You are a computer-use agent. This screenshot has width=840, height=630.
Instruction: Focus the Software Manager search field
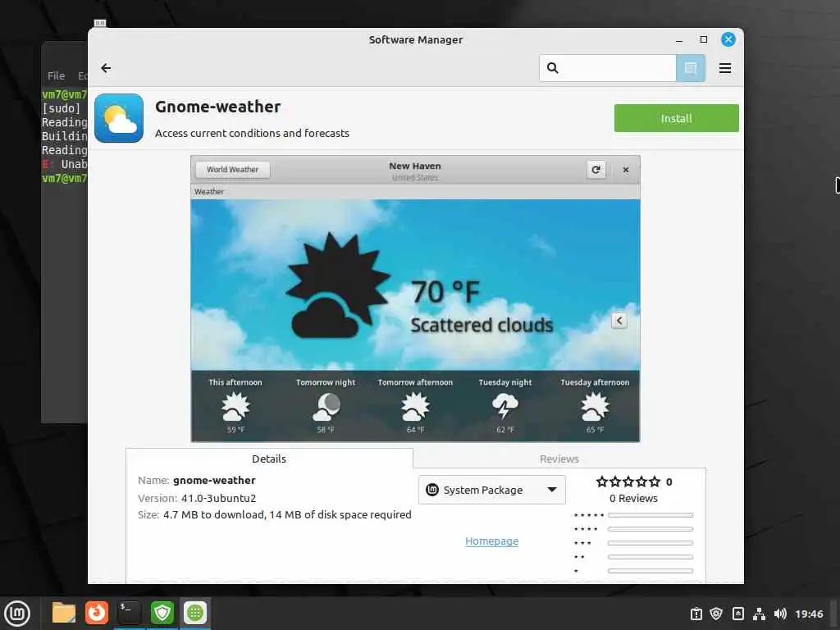click(x=608, y=68)
